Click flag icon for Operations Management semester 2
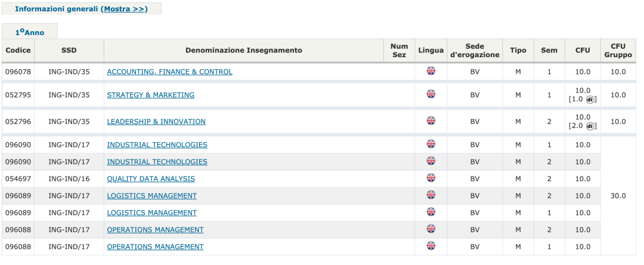 (431, 229)
